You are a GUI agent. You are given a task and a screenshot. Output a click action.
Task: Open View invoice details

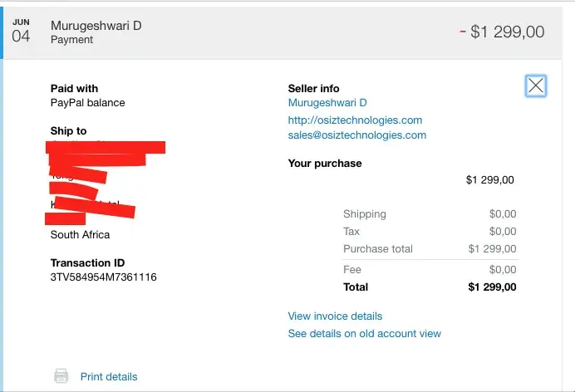[335, 316]
